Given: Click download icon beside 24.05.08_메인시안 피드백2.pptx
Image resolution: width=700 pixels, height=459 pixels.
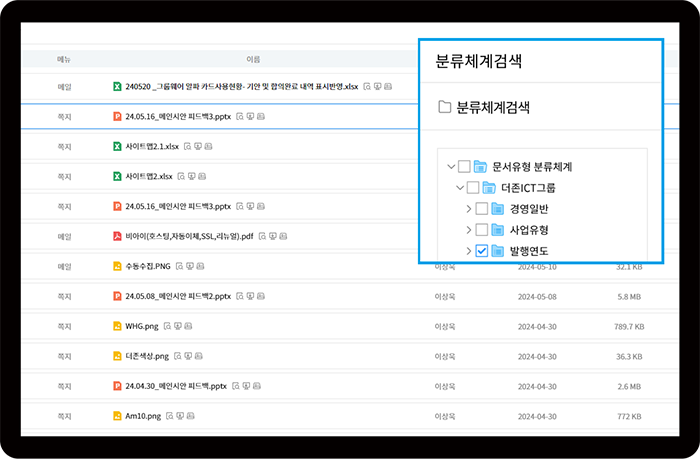Looking at the screenshot, I should [250, 296].
